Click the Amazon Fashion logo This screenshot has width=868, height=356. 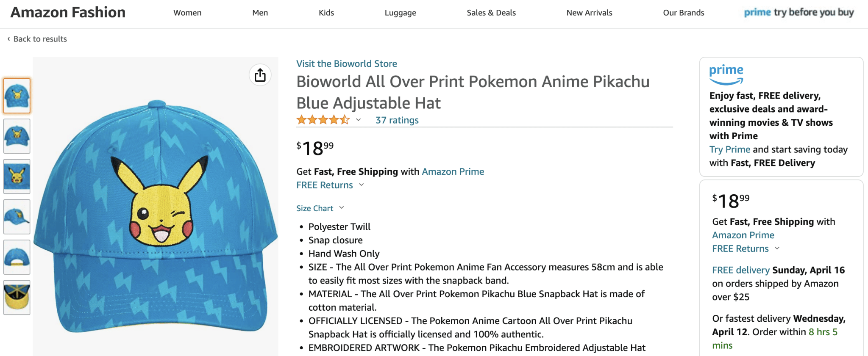68,12
